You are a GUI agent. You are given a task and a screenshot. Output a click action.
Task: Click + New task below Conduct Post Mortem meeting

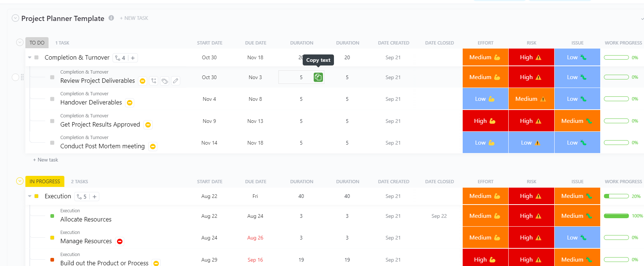pyautogui.click(x=45, y=159)
